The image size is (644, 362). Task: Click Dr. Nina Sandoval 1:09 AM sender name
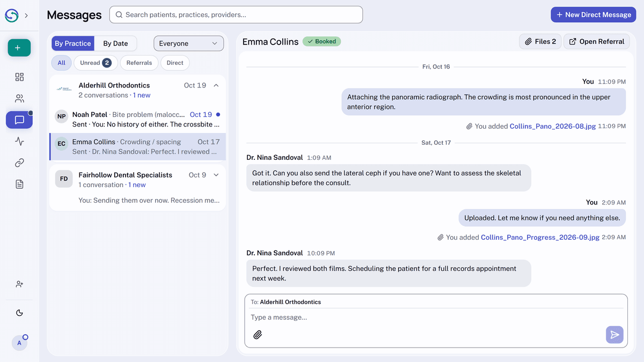[275, 158]
